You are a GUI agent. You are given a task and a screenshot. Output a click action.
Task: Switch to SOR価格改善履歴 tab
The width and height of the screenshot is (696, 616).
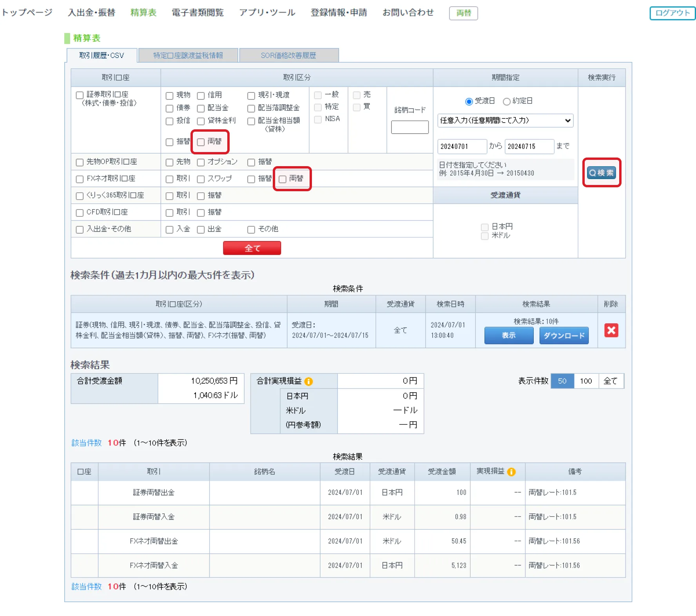(x=288, y=55)
